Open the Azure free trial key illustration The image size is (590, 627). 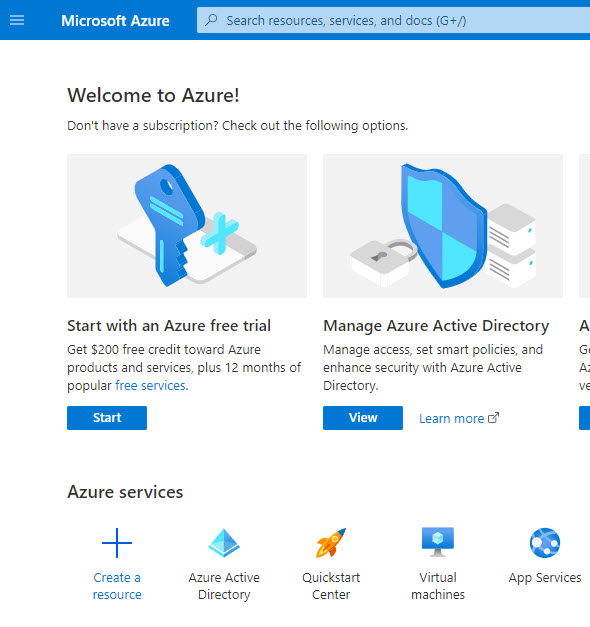click(187, 226)
